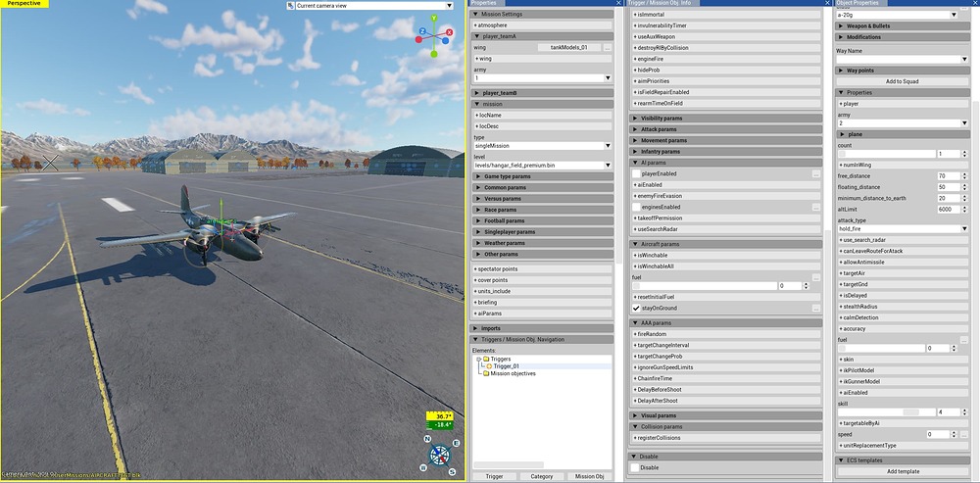
Task: Open the mission type singleMission dropdown
Action: (x=543, y=146)
